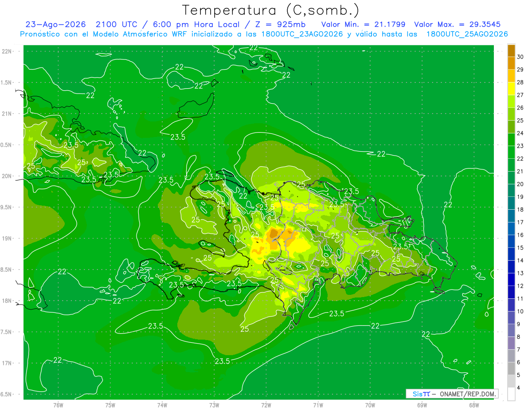Click the '9.5N' latitude axis label
Viewport: 532px width, 411px height.
click(7, 207)
